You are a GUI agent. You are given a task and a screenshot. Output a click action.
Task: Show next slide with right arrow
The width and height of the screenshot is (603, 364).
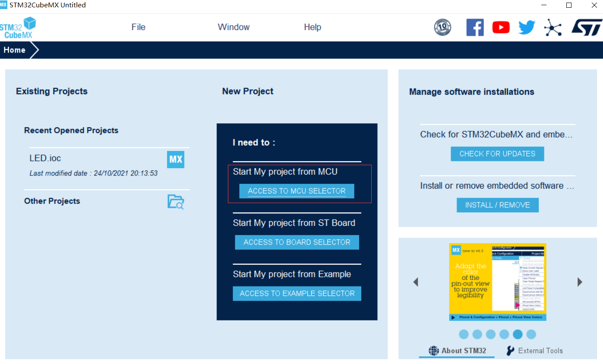tap(580, 282)
